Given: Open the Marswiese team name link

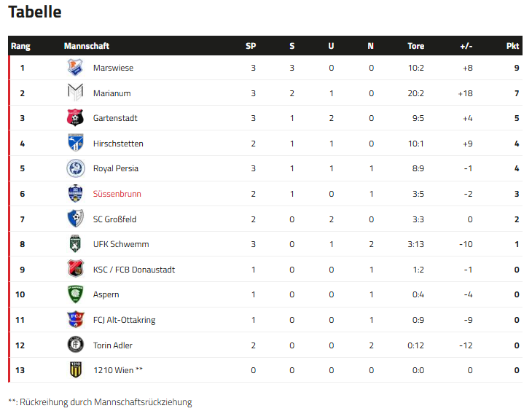Looking at the screenshot, I should tap(113, 68).
